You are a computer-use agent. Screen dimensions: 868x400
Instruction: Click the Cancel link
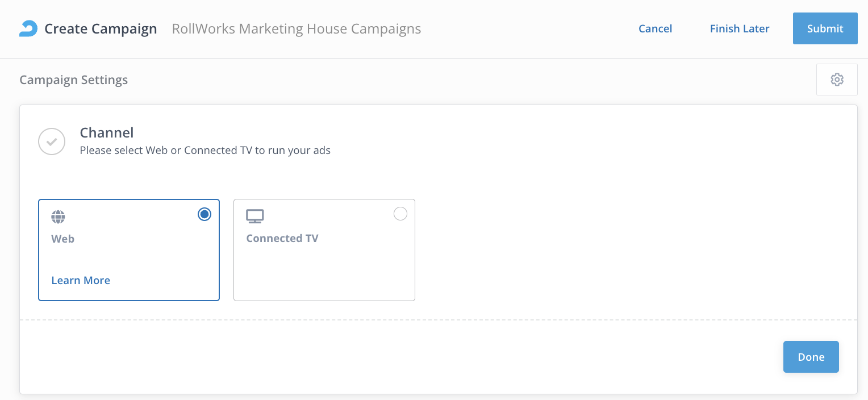tap(655, 28)
